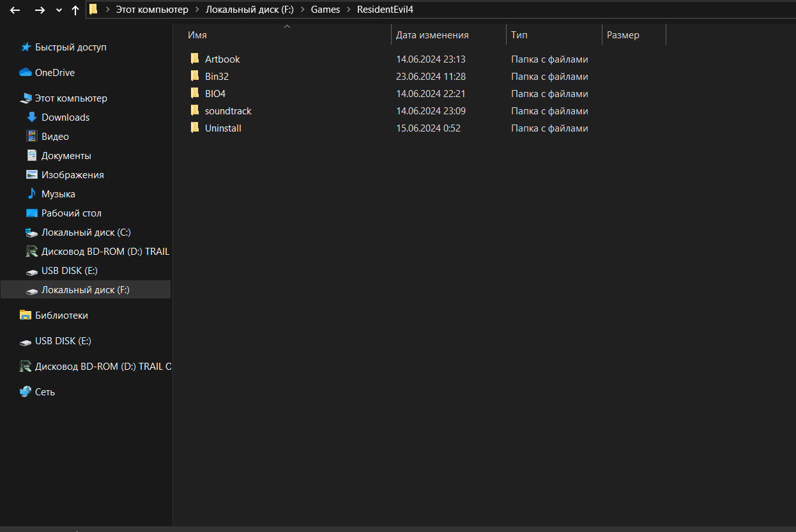Click the Forward navigation arrow
The image size is (796, 532).
40,10
